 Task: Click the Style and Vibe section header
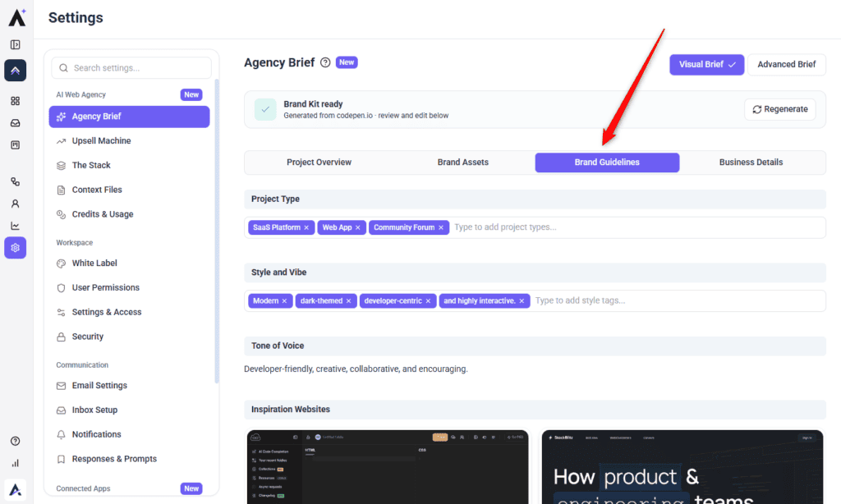[535, 273]
